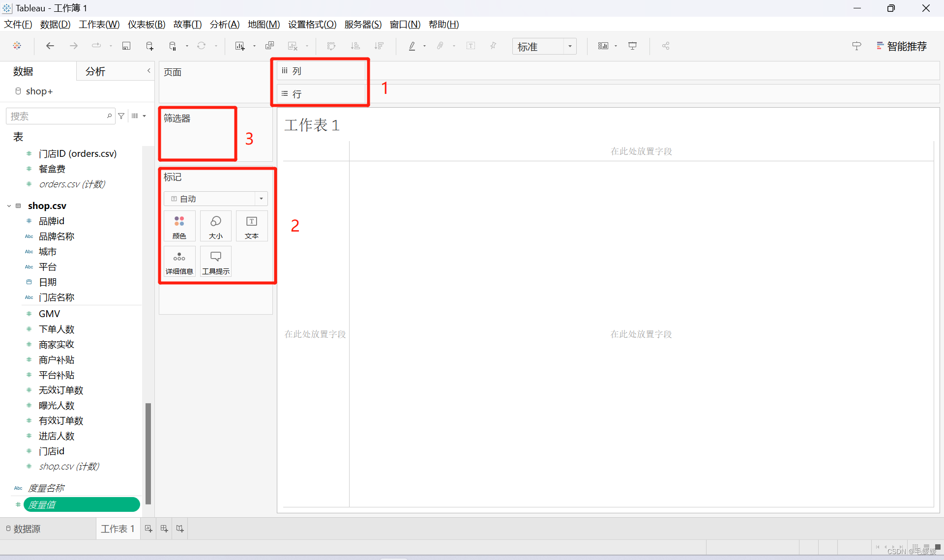The height and width of the screenshot is (560, 944).
Task: Switch to the 分析 pane tab
Action: pyautogui.click(x=95, y=72)
